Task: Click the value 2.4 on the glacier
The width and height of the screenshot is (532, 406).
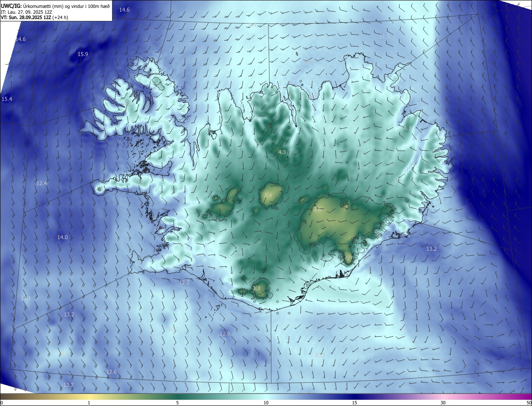Action: point(268,195)
